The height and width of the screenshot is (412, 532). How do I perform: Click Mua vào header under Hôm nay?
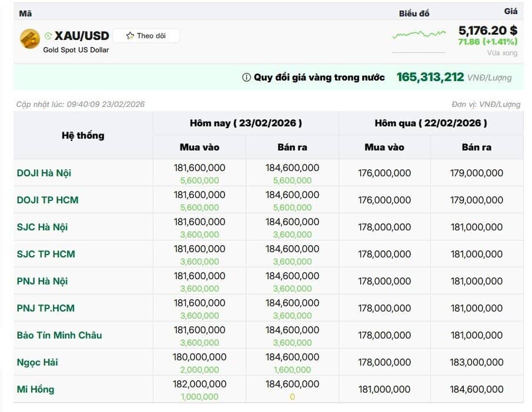point(199,147)
